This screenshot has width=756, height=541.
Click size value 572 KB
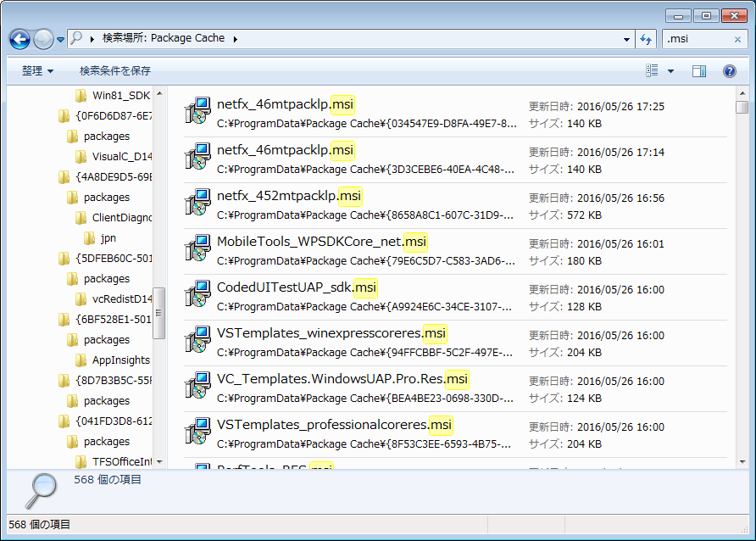coord(584,215)
